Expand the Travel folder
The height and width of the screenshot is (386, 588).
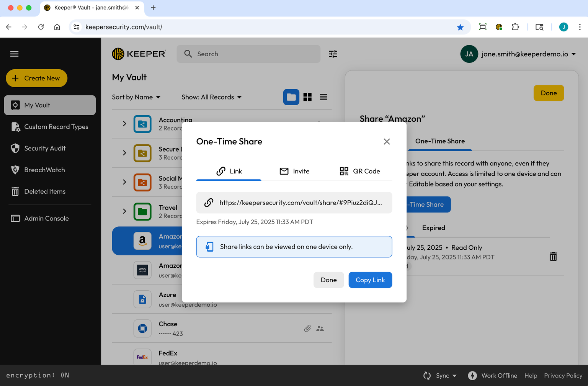(x=124, y=211)
